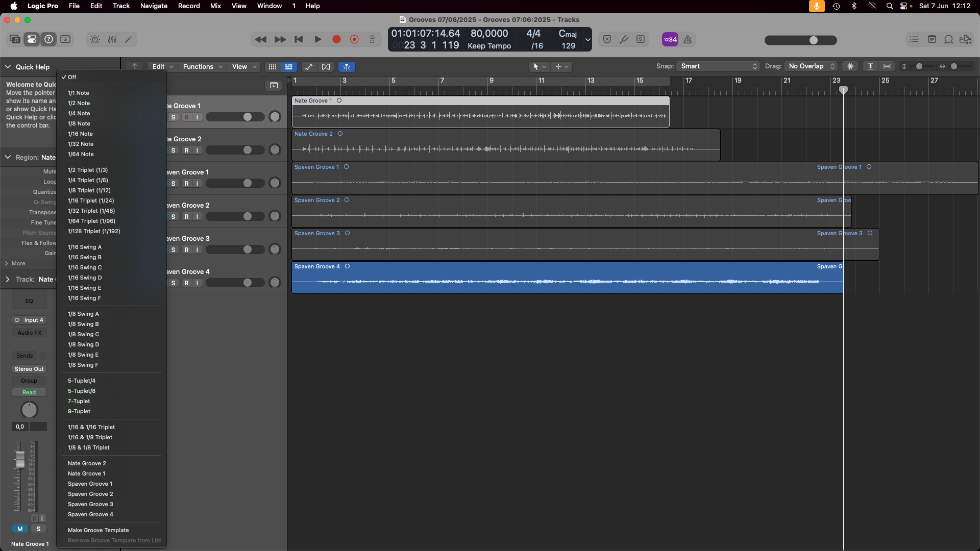Open the Mixer icon

point(112,39)
